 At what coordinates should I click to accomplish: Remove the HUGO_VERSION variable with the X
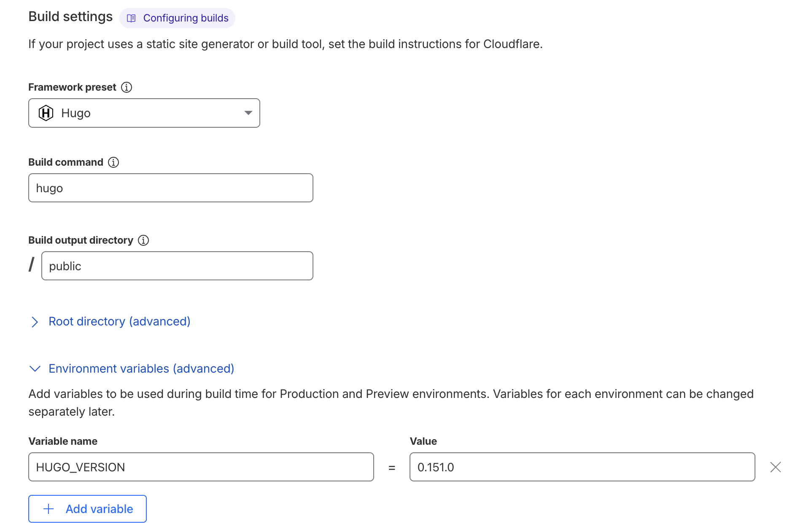[775, 467]
